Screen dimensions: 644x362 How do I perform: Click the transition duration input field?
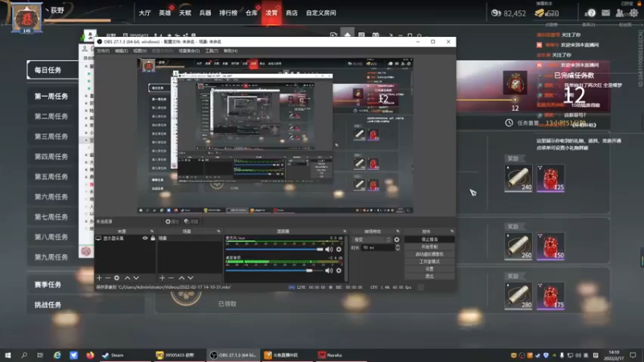pyautogui.click(x=378, y=248)
